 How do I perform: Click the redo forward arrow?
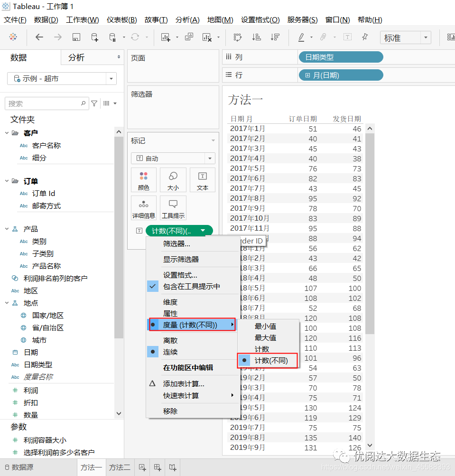pos(58,37)
